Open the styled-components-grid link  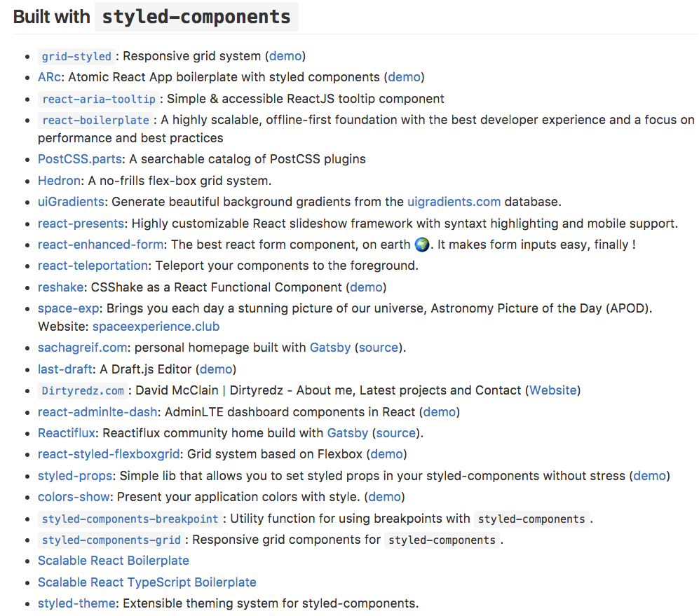coord(111,540)
